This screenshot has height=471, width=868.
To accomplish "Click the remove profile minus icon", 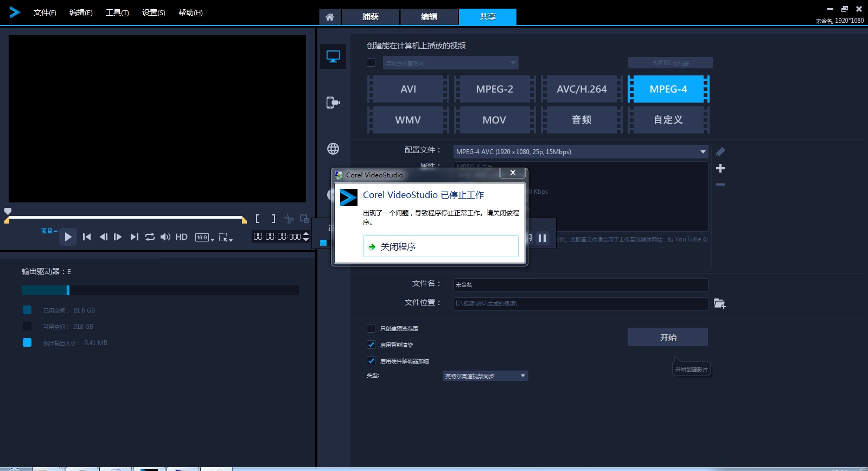I will (x=720, y=184).
